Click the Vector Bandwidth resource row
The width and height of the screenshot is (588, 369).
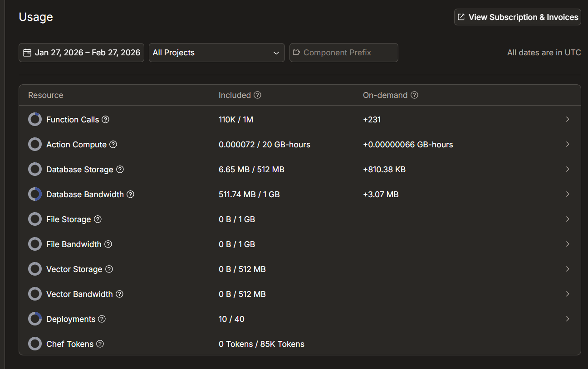click(x=299, y=294)
